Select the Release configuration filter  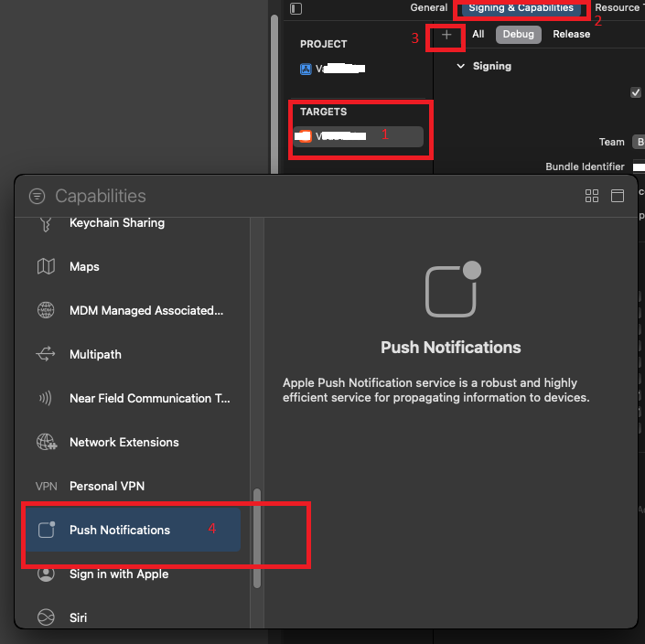pos(572,34)
